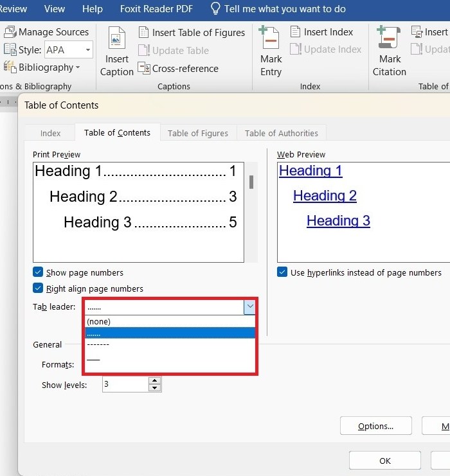This screenshot has height=476, width=450.
Task: Click the Heading 2 link in Web Preview
Action: 325,196
